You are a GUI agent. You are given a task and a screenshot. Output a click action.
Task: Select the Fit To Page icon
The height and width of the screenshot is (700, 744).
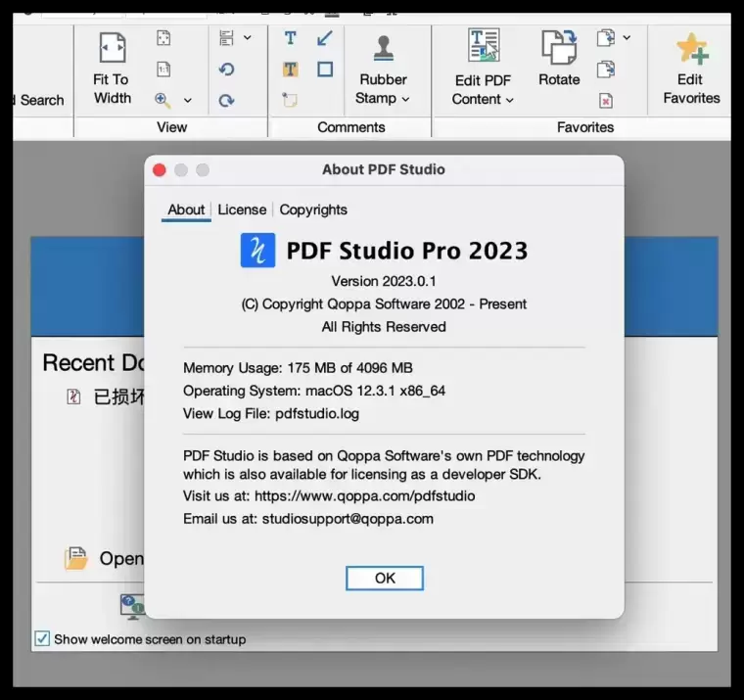(x=163, y=38)
